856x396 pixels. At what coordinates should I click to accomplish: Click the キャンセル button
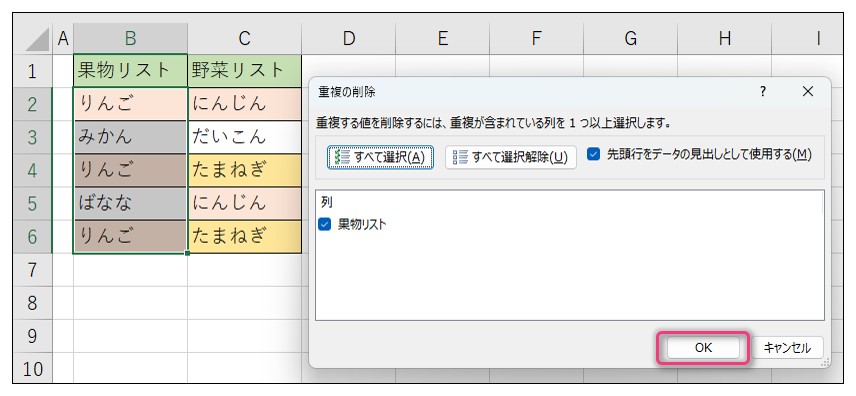pyautogui.click(x=787, y=347)
